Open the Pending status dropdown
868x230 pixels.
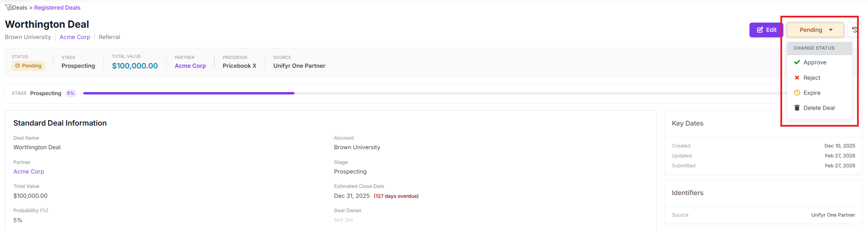815,30
